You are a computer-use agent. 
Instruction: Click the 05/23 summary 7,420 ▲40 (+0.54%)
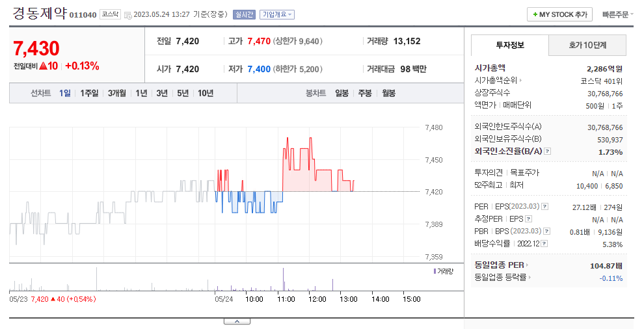point(63,299)
